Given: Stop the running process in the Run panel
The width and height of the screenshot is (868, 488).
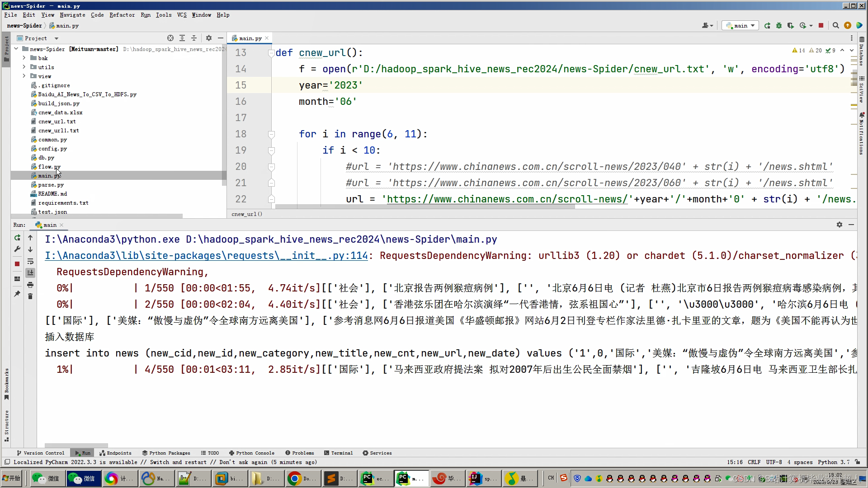Looking at the screenshot, I should click(17, 264).
